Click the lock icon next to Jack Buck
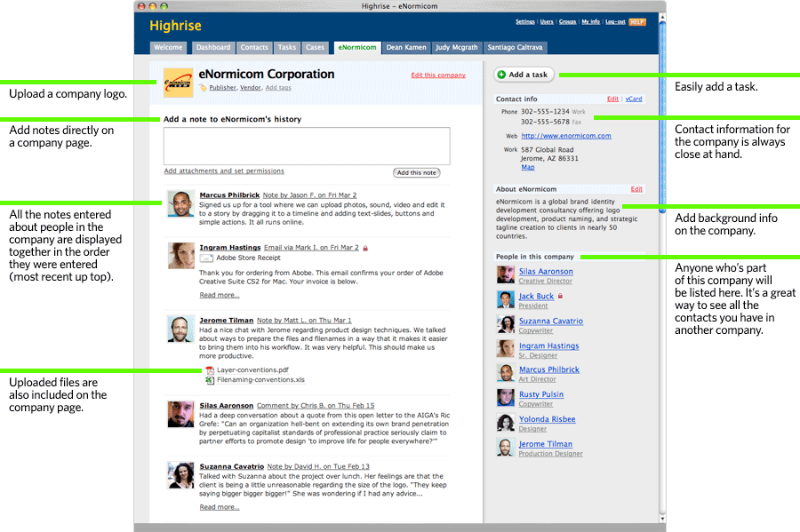800x532 pixels. pos(560,296)
